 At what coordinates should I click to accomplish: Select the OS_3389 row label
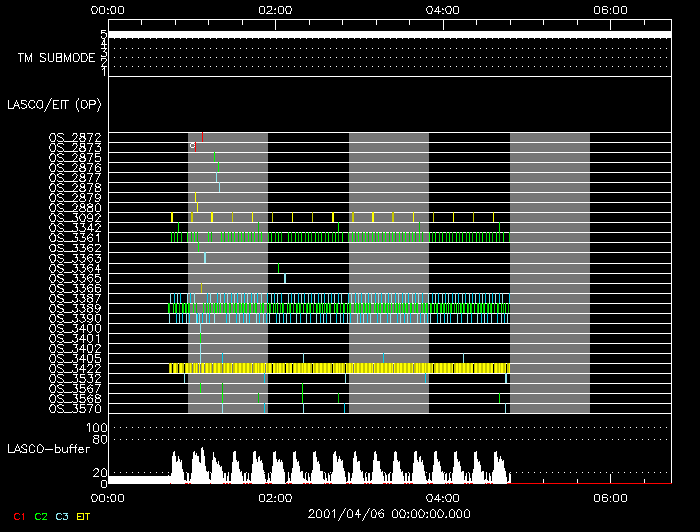click(x=75, y=308)
